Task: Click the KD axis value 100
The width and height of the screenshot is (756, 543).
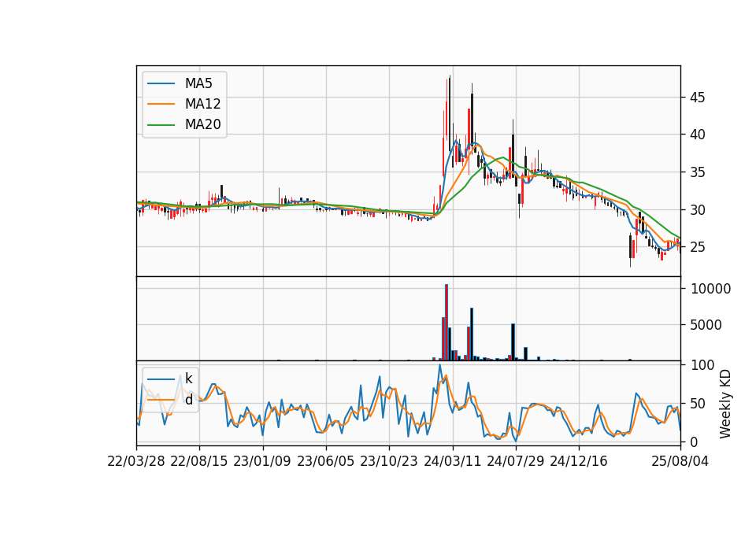Action: pyautogui.click(x=702, y=364)
